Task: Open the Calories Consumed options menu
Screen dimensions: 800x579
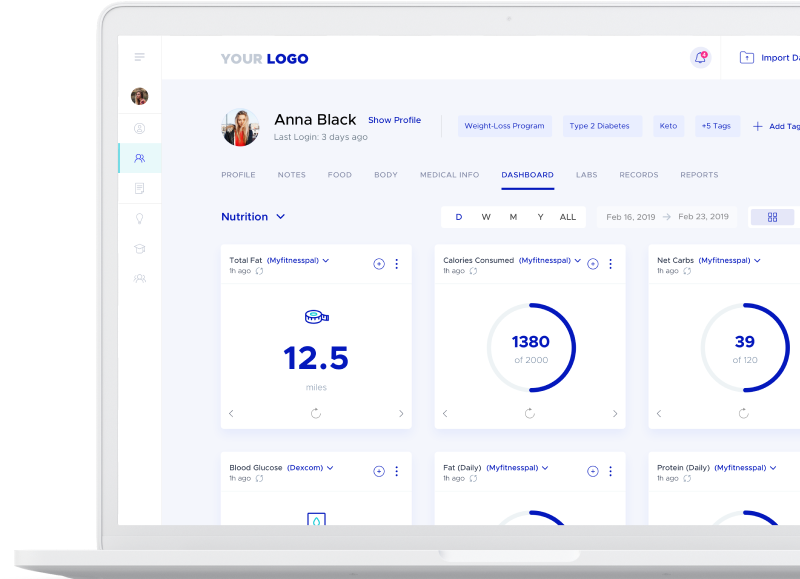Action: tap(610, 264)
